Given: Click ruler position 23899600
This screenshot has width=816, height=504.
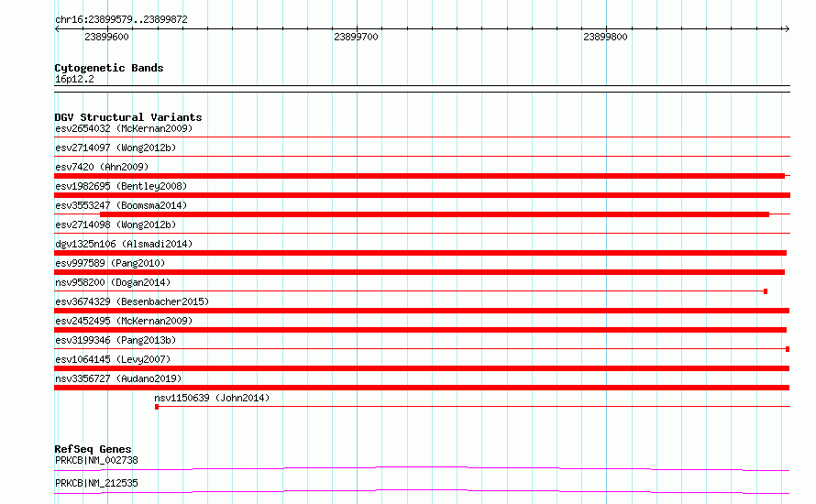Looking at the screenshot, I should pyautogui.click(x=106, y=37).
